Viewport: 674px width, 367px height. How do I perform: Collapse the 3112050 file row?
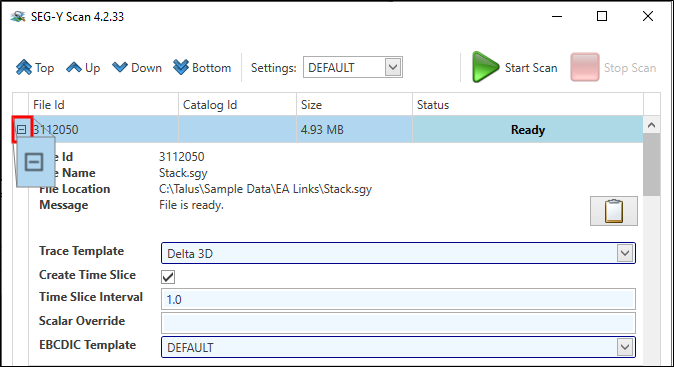(x=21, y=129)
